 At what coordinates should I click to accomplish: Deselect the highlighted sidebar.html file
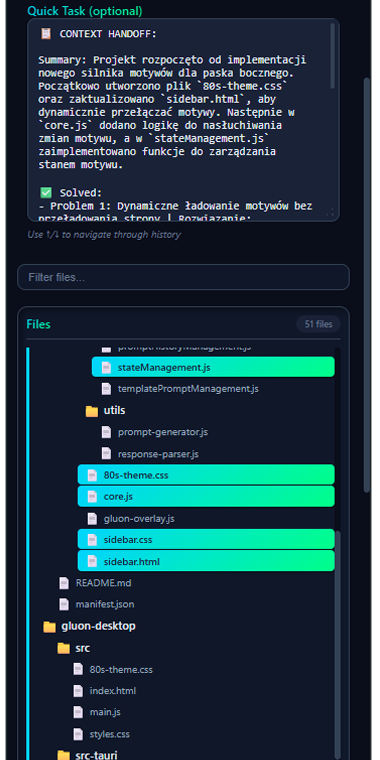click(206, 562)
